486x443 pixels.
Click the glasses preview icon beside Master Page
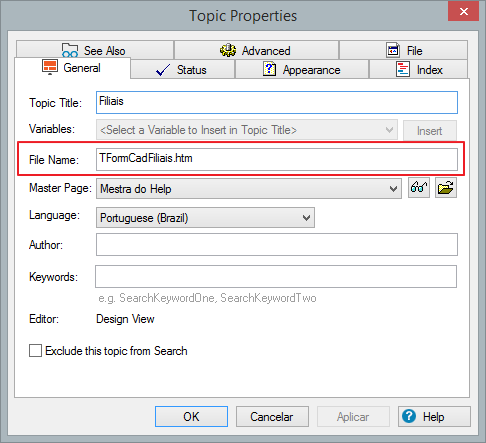[x=419, y=188]
